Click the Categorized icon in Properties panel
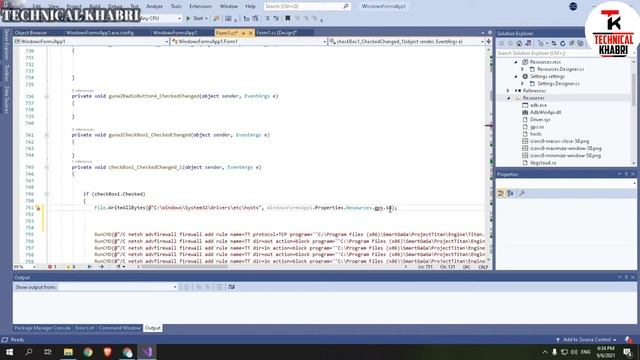This screenshot has height=360, width=640. (x=501, y=193)
